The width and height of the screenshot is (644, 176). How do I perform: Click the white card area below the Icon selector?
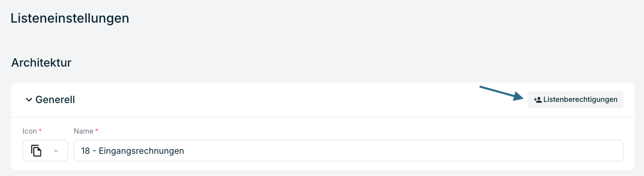pos(45,166)
